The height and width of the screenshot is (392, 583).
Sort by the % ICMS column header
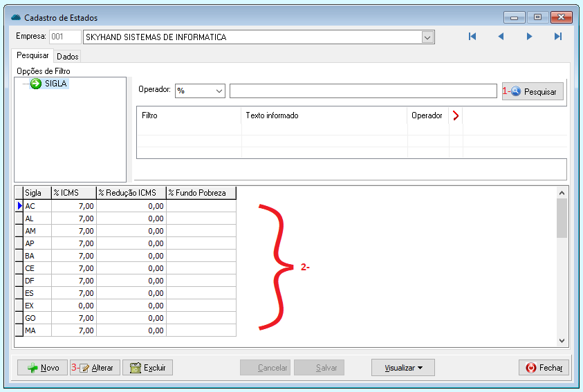tap(73, 193)
